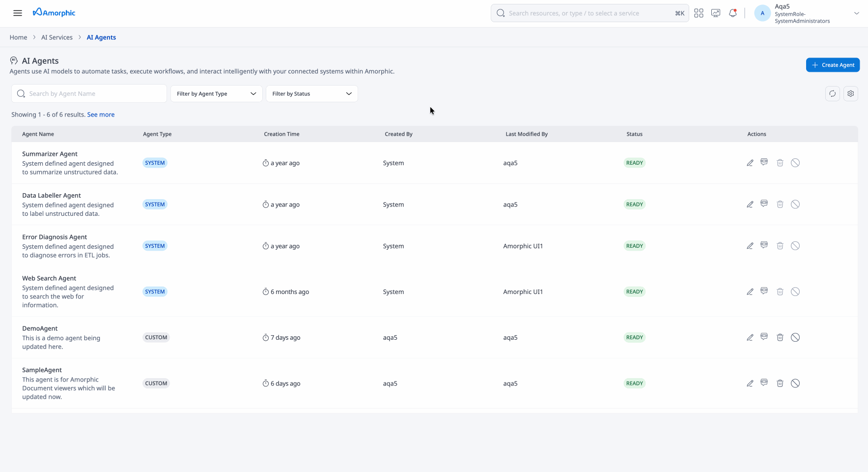Click disable icon for Web Search Agent
The height and width of the screenshot is (472, 868).
pyautogui.click(x=795, y=292)
